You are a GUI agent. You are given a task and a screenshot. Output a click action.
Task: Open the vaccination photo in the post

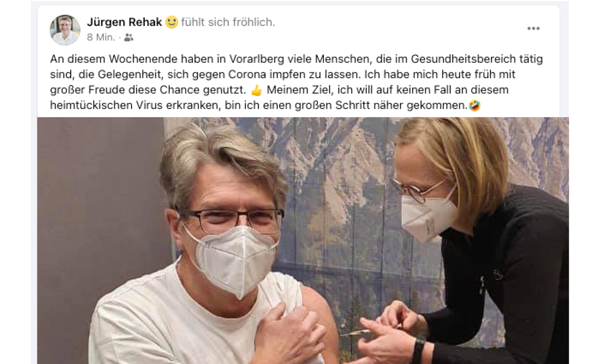(x=303, y=240)
